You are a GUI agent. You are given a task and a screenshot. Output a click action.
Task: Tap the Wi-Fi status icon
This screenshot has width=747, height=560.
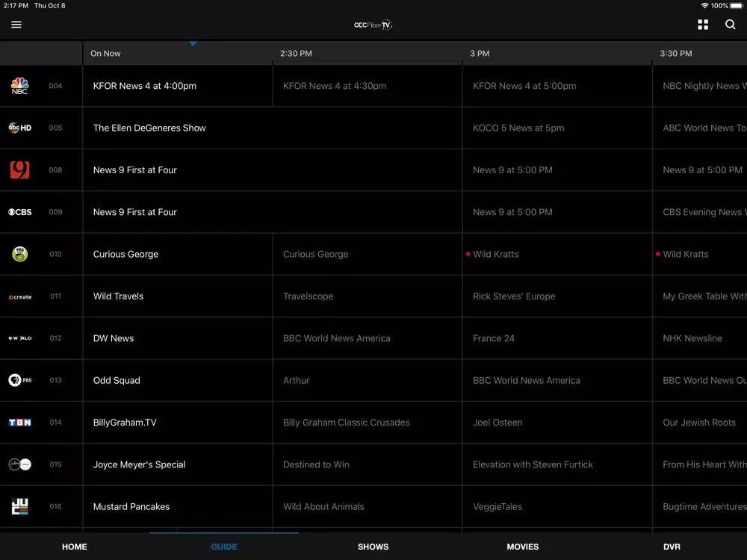coord(704,6)
